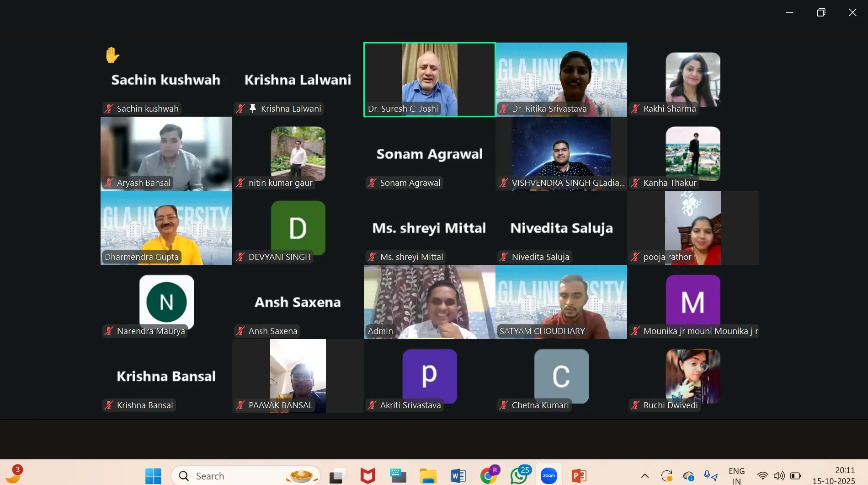This screenshot has height=485, width=868.
Task: Click the McAfee taskbar icon
Action: pos(367,476)
